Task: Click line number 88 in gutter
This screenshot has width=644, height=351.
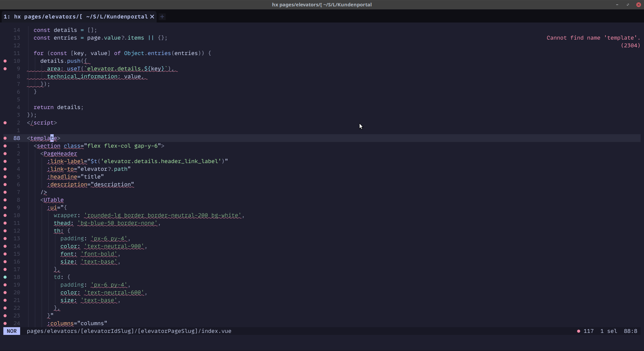Action: [x=17, y=138]
